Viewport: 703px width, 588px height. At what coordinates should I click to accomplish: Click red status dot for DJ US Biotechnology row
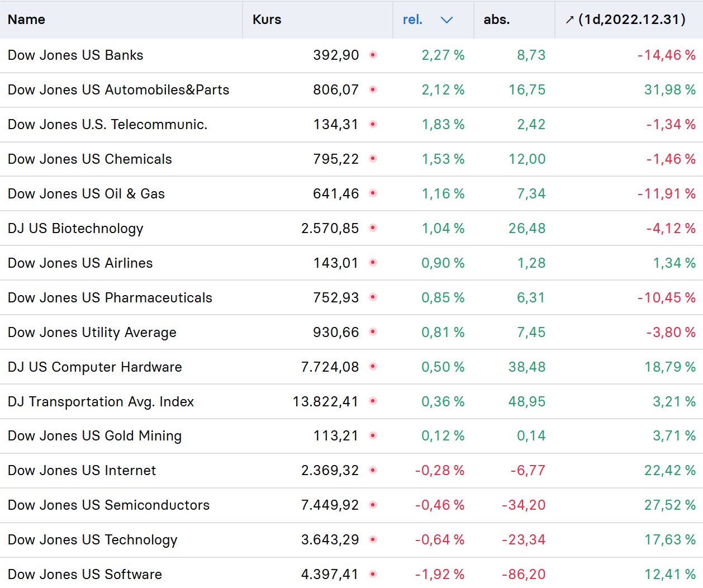[373, 228]
